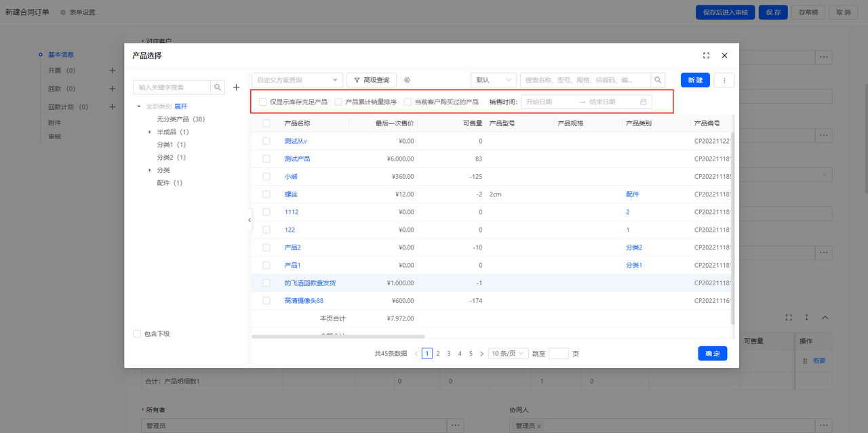Open the 默认 sort dropdown

click(494, 80)
